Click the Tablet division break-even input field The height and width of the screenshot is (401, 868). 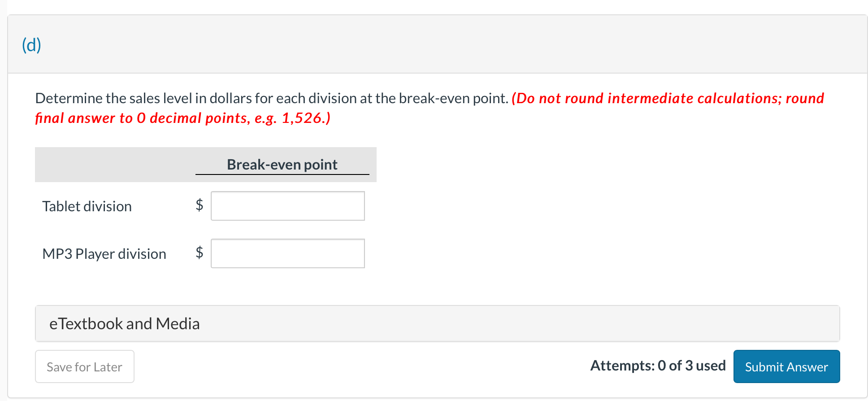[x=287, y=206]
